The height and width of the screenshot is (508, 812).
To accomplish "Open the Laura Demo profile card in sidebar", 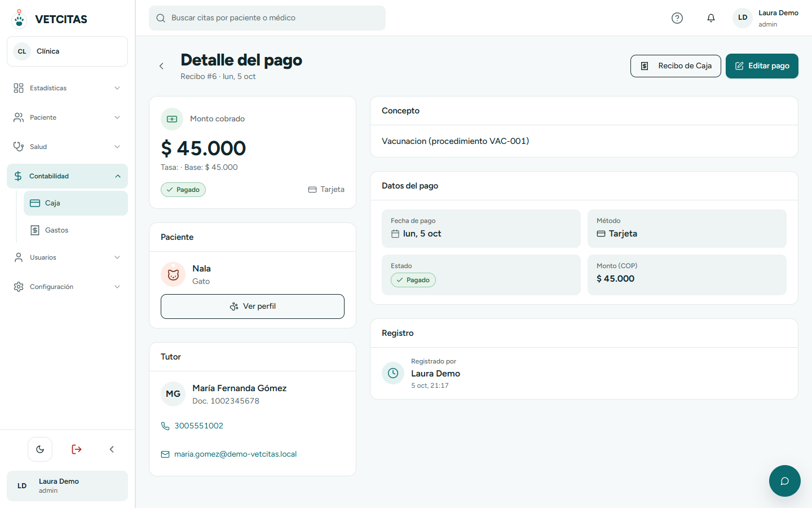I will [x=67, y=486].
